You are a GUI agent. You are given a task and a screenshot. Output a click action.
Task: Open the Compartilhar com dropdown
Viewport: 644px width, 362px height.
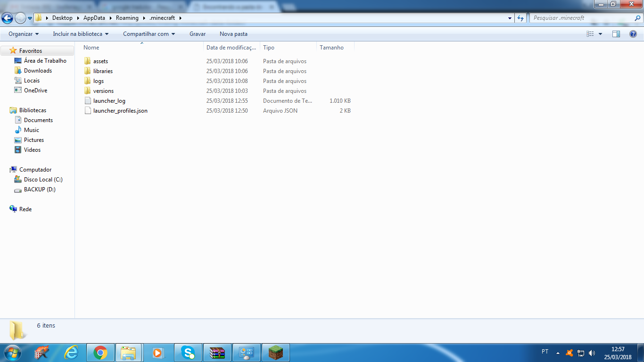[149, 34]
